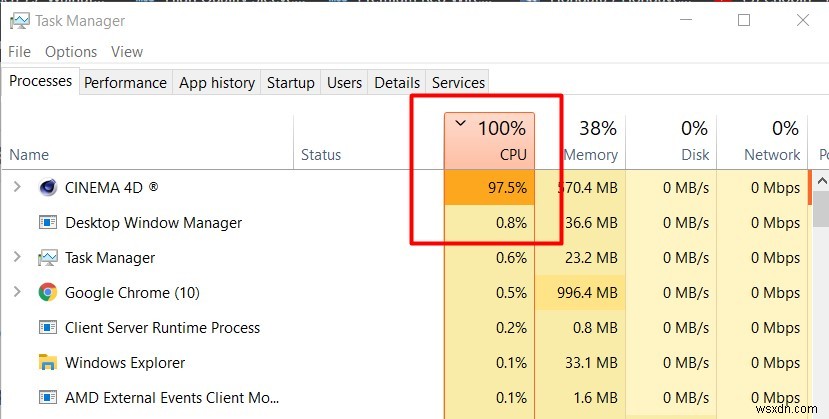Viewport: 829px width, 419px height.
Task: Click the Task Manager title bar icon
Action: click(18, 21)
